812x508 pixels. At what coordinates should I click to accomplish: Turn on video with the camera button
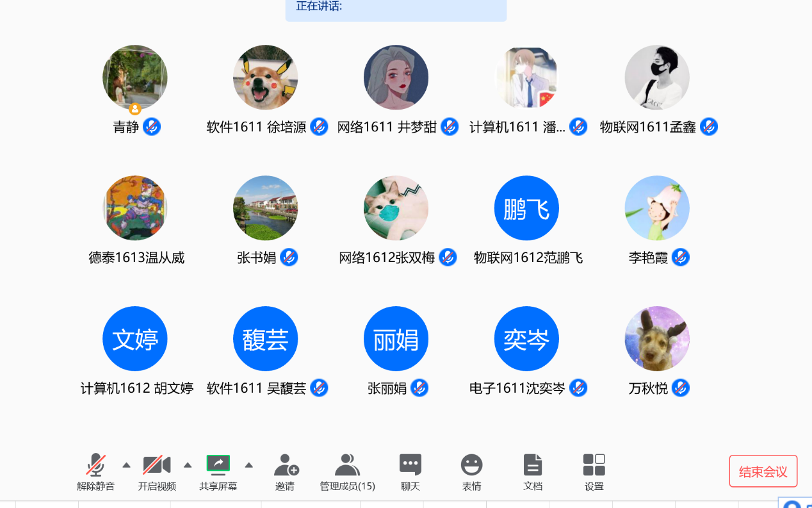coord(157,465)
